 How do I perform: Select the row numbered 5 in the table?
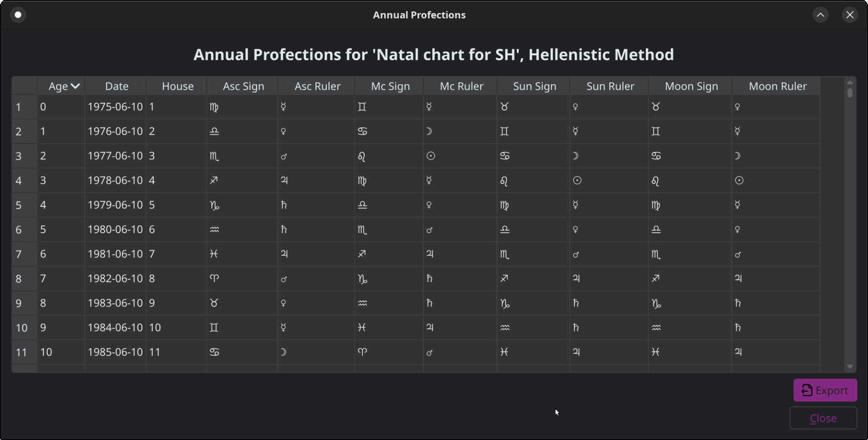coord(19,205)
